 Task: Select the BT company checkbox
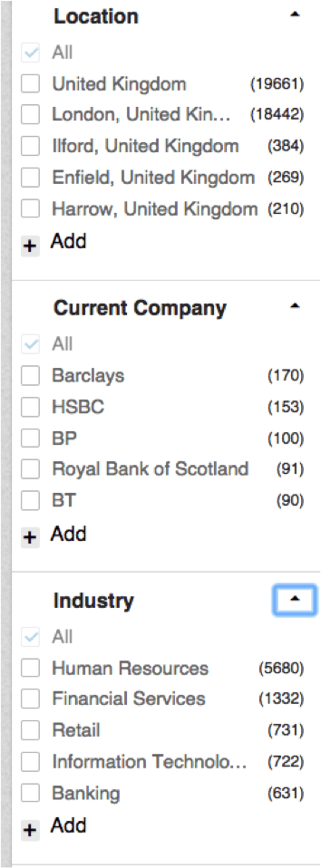coord(30,501)
